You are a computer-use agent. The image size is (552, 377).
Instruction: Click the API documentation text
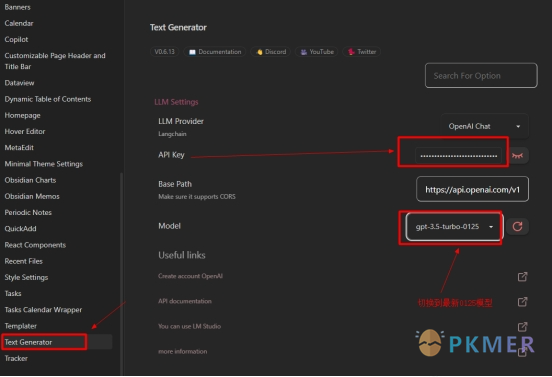coord(185,301)
